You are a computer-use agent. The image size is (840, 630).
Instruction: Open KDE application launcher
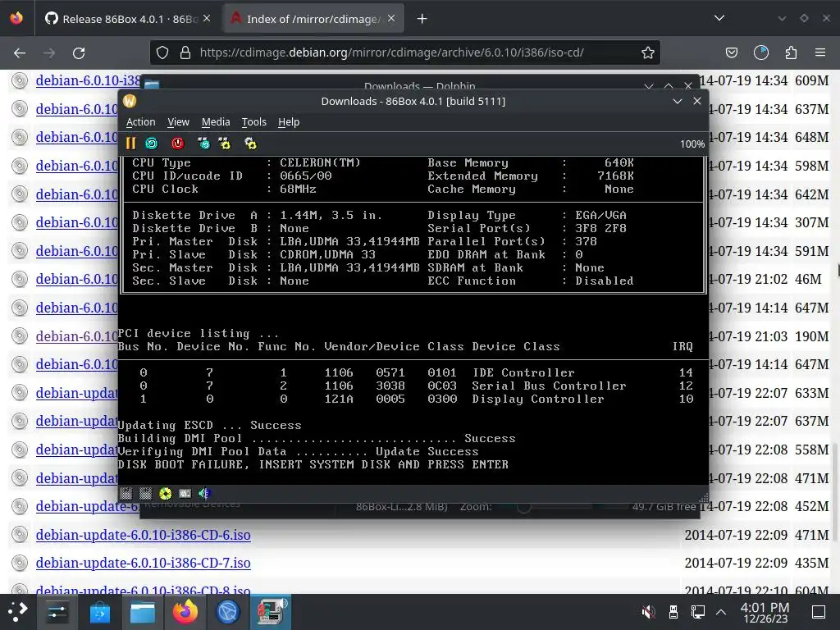click(18, 612)
